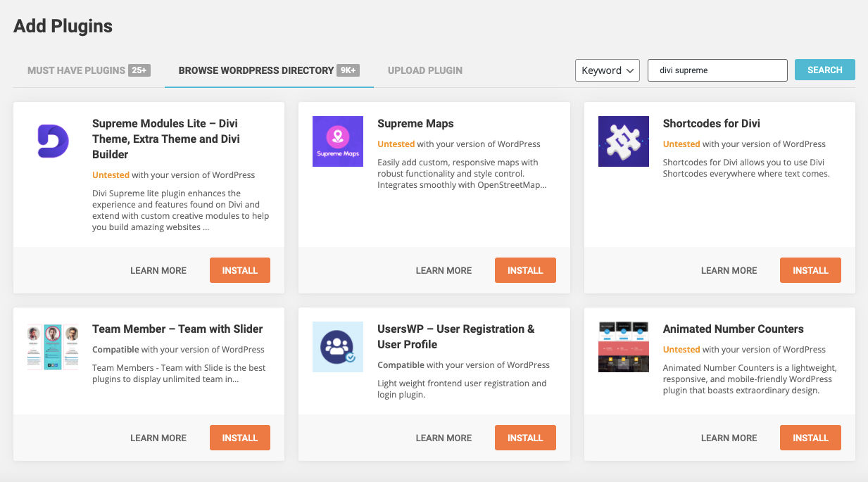Learn more about Supreme Maps

[x=444, y=269]
